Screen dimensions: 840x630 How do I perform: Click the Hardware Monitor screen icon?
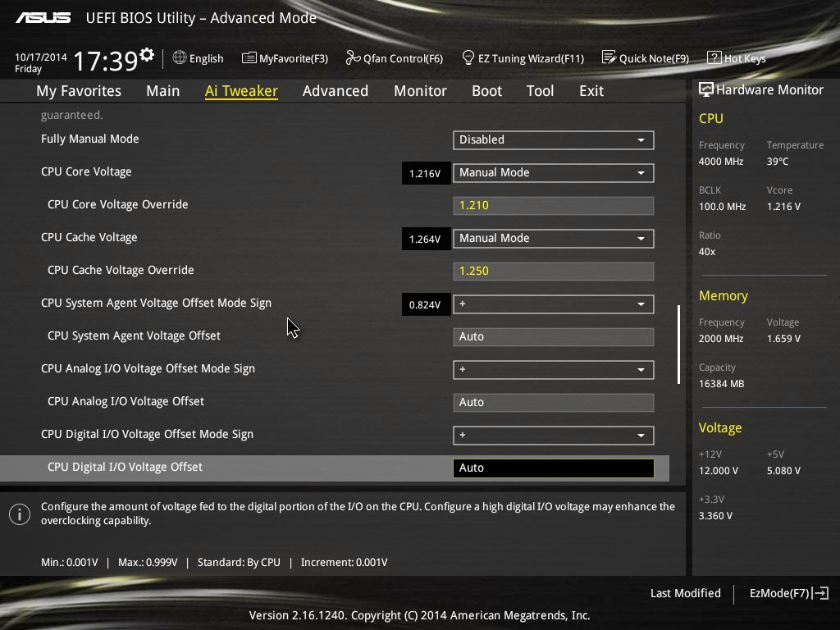click(706, 89)
